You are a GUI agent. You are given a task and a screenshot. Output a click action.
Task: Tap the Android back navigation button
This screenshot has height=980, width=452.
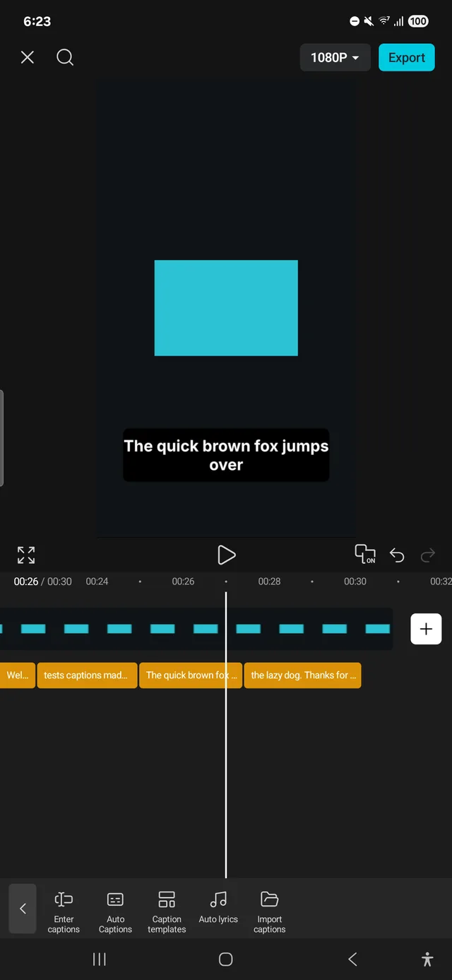pos(352,959)
